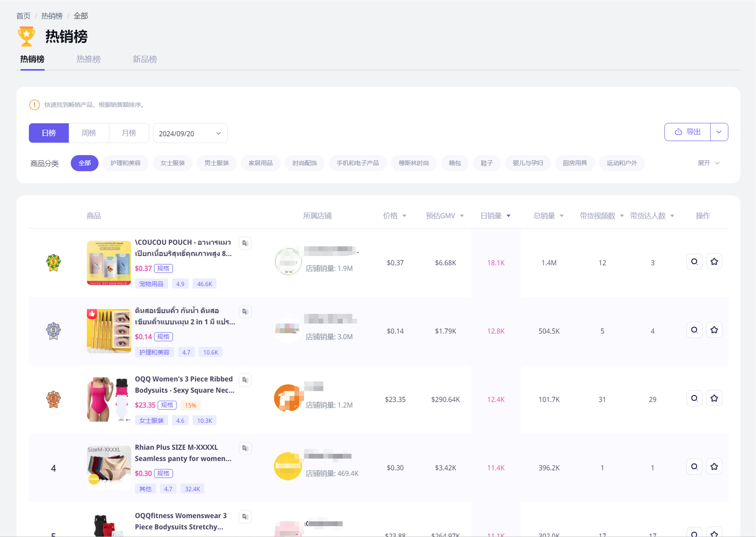Click search icon in COUCOU POUCH row

click(x=694, y=262)
